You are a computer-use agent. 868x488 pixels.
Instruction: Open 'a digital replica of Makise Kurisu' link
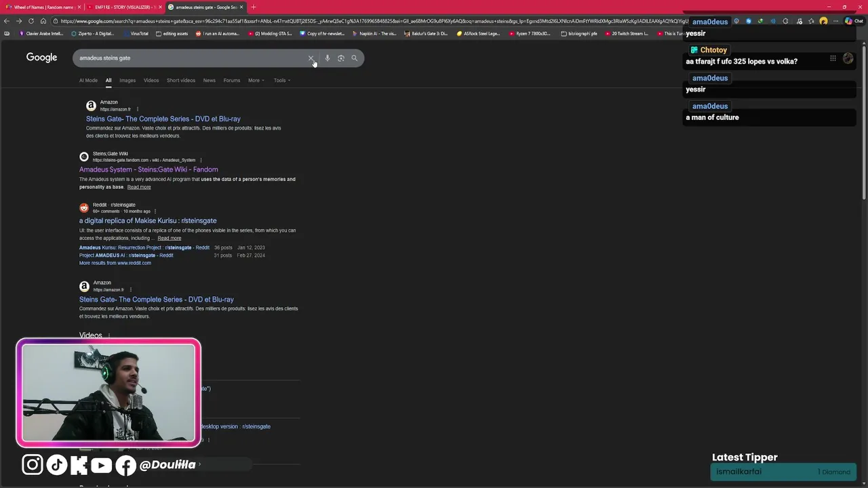coord(148,221)
